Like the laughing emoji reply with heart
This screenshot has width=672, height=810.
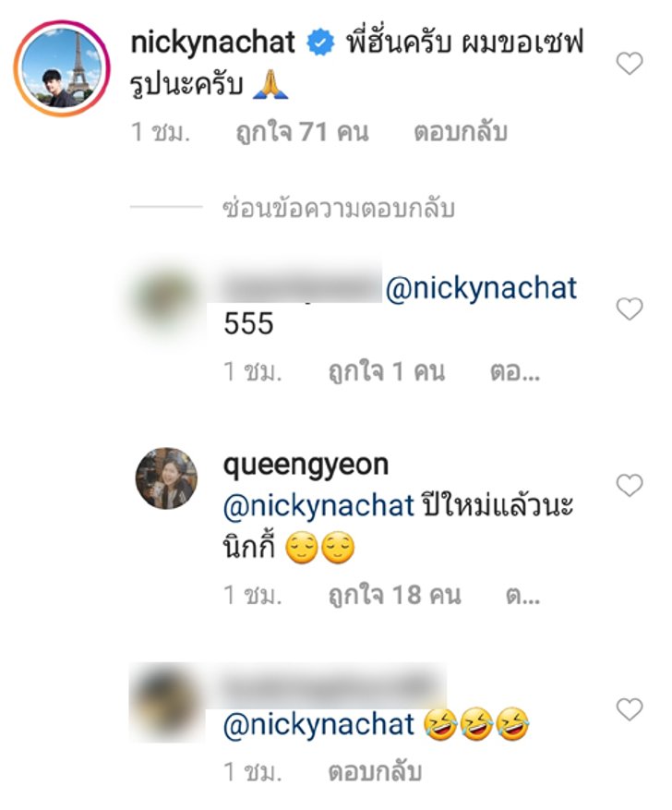click(630, 709)
